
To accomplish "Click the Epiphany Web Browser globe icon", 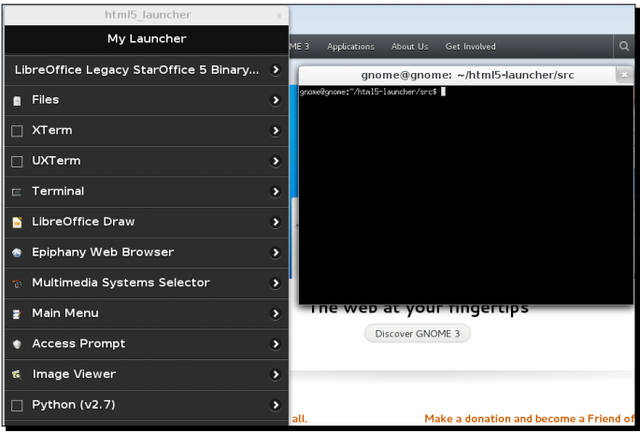I will coord(17,253).
